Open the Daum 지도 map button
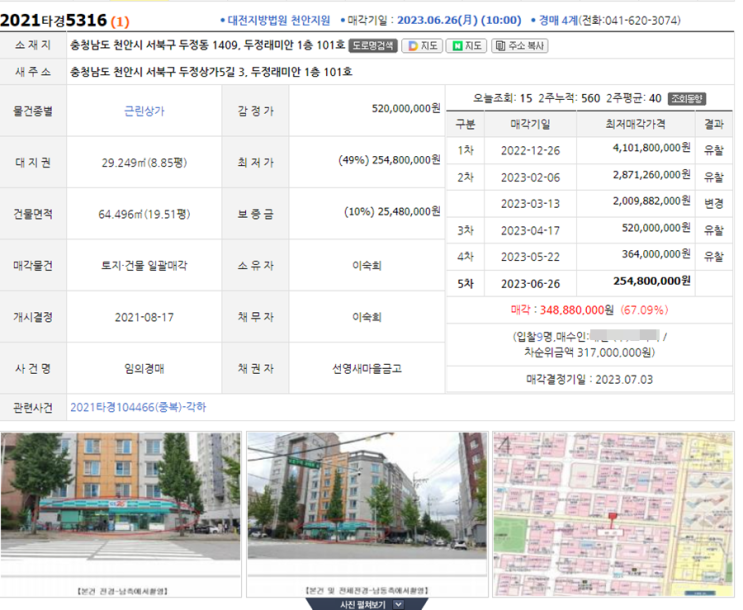743x610 pixels. (423, 46)
